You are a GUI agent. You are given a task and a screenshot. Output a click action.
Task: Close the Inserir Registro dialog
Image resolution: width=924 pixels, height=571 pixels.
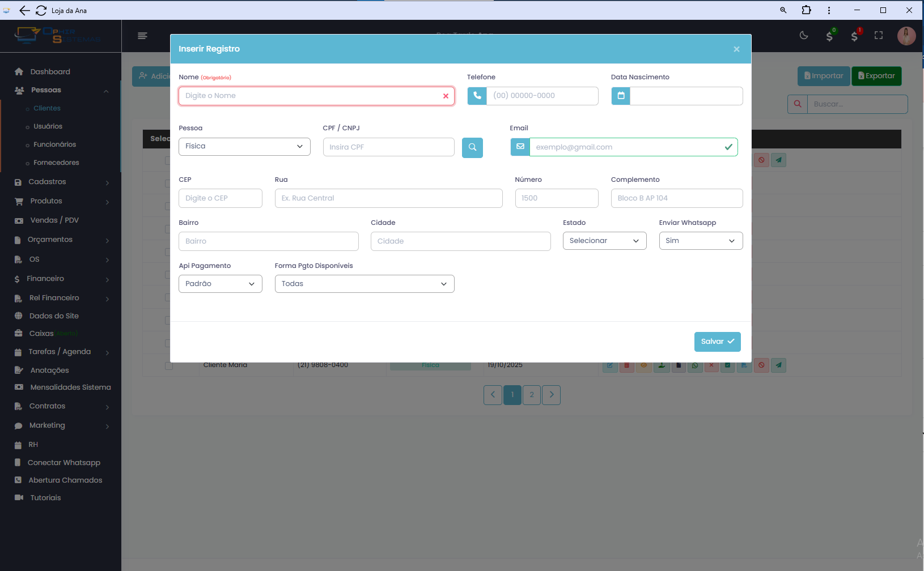pyautogui.click(x=736, y=49)
